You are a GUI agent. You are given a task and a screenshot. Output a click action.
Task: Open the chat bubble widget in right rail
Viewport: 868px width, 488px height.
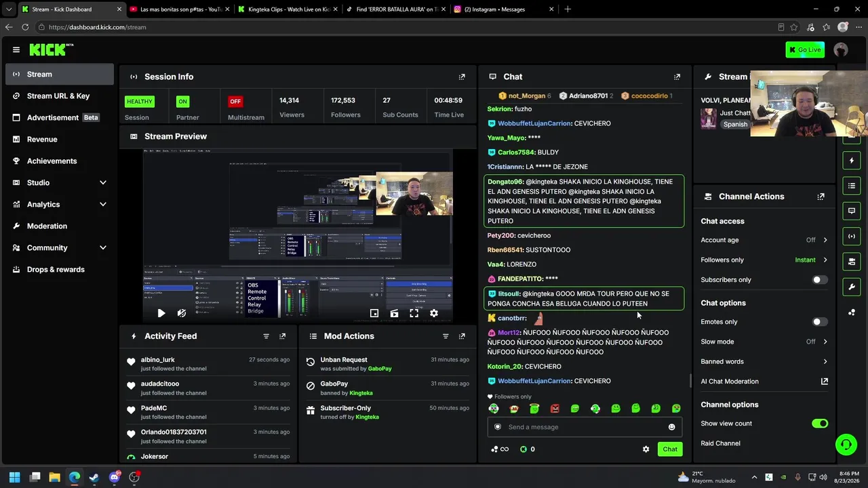[852, 211]
